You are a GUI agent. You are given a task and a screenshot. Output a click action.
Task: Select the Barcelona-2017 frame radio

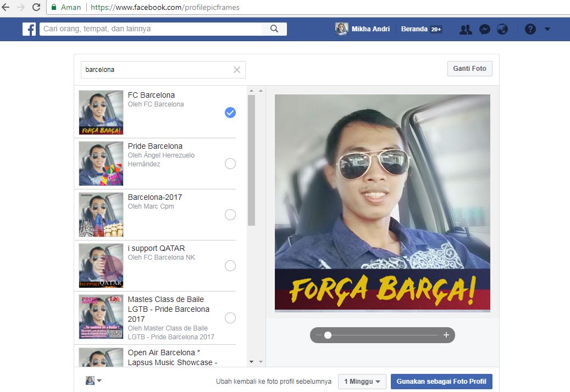point(230,215)
